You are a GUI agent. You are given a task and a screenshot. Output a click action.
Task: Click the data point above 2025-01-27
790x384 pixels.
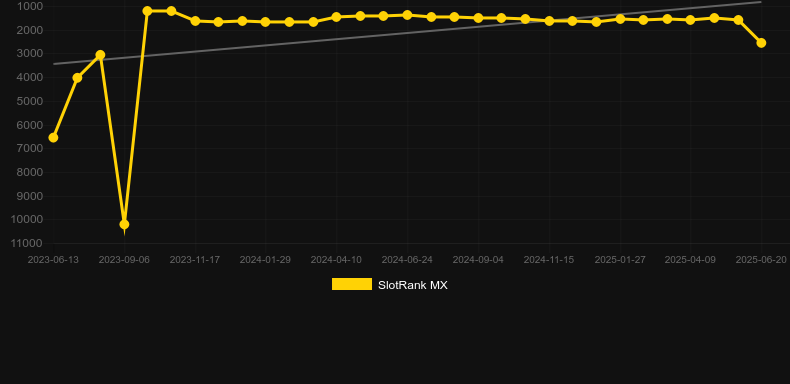coord(620,19)
